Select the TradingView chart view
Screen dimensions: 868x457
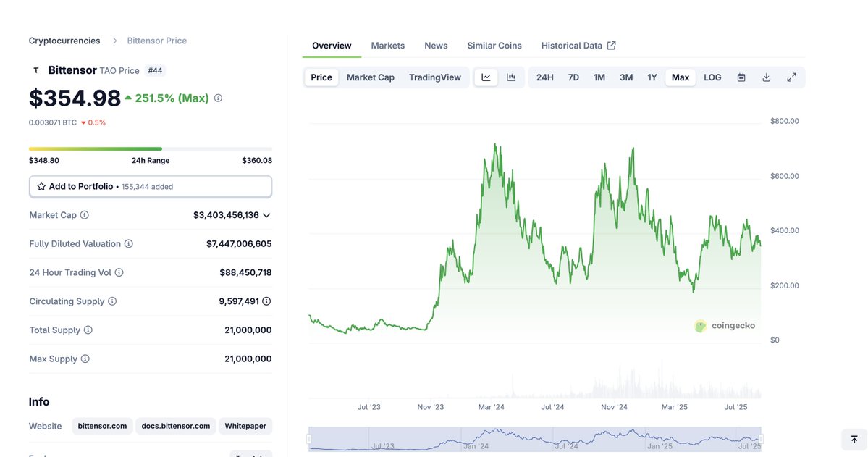point(435,77)
